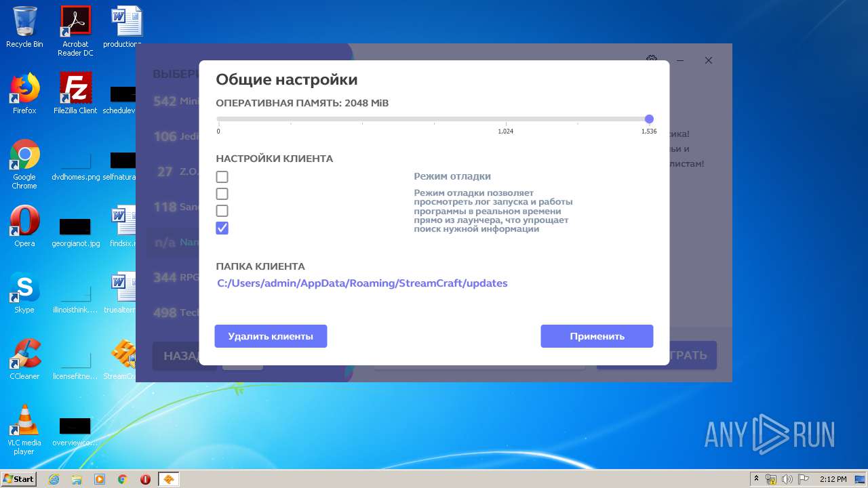Close the StreamCraft launcher window
Image resolution: width=868 pixels, height=488 pixels.
(x=709, y=60)
